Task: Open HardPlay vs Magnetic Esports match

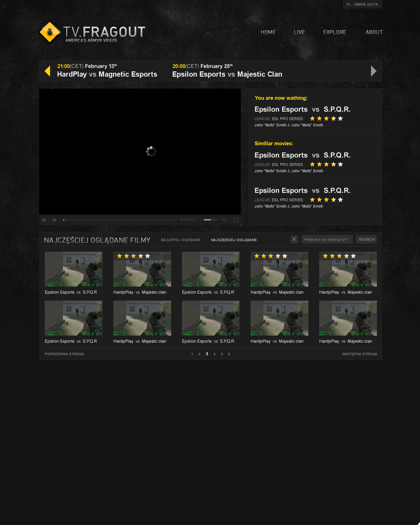Action: [x=107, y=74]
